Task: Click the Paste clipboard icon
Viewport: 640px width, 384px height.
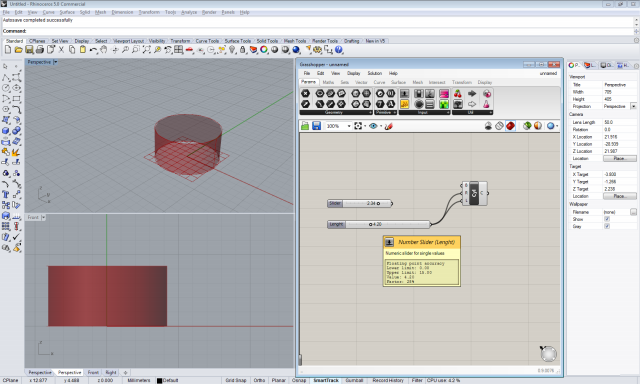Action: coord(82,50)
